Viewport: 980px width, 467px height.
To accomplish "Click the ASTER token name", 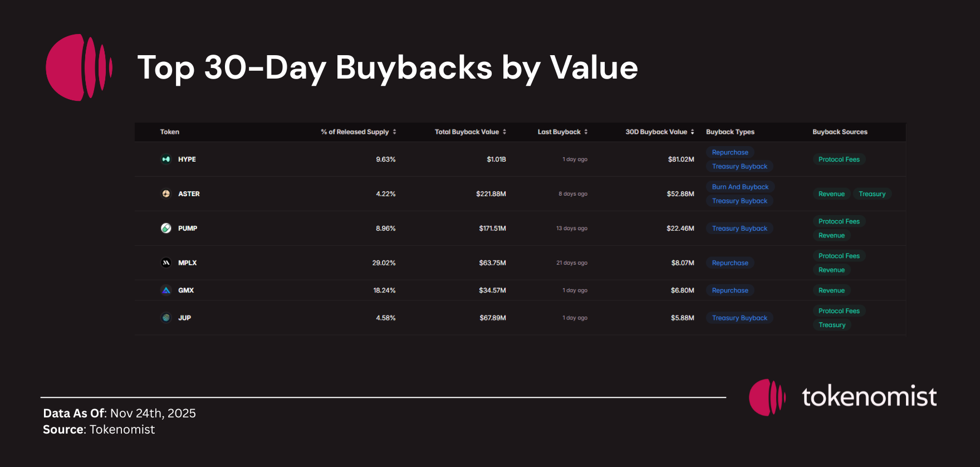I will point(189,194).
